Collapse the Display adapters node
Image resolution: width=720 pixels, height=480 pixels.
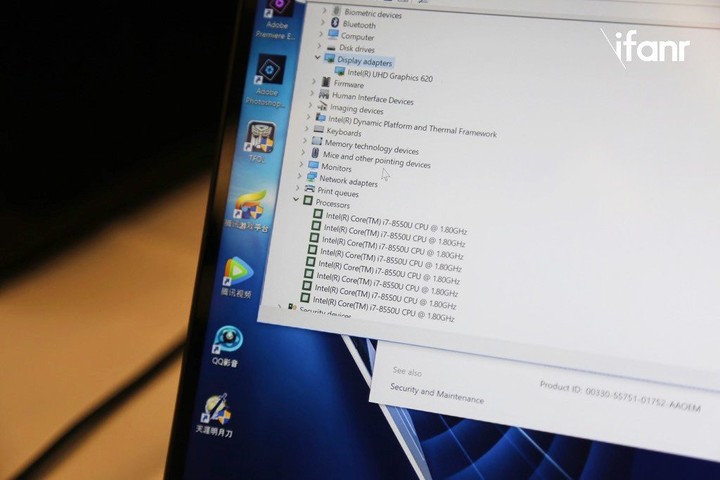(317, 57)
